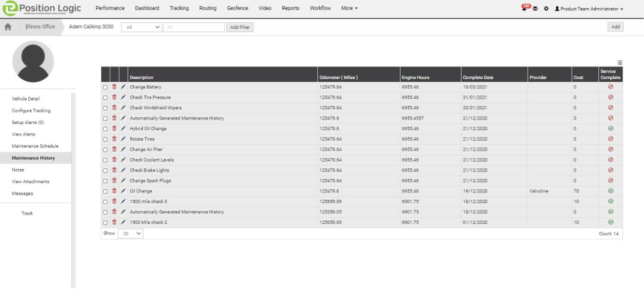The width and height of the screenshot is (644, 293).
Task: Open the Reports menu
Action: (290, 8)
